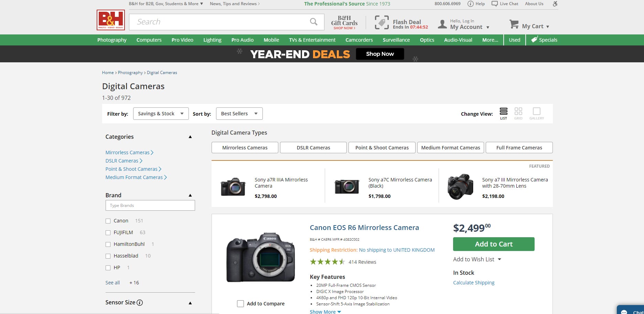The image size is (644, 314).
Task: Open the Pro Video menu
Action: pos(182,40)
